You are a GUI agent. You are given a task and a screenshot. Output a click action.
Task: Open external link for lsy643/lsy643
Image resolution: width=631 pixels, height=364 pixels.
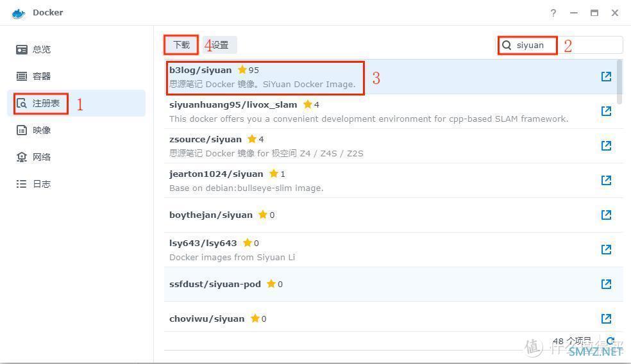pos(606,249)
